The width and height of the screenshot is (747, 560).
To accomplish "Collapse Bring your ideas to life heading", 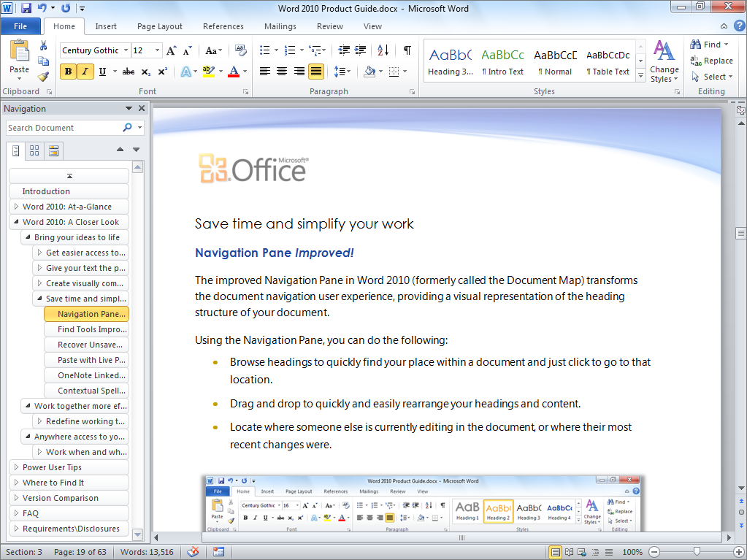I will 28,237.
